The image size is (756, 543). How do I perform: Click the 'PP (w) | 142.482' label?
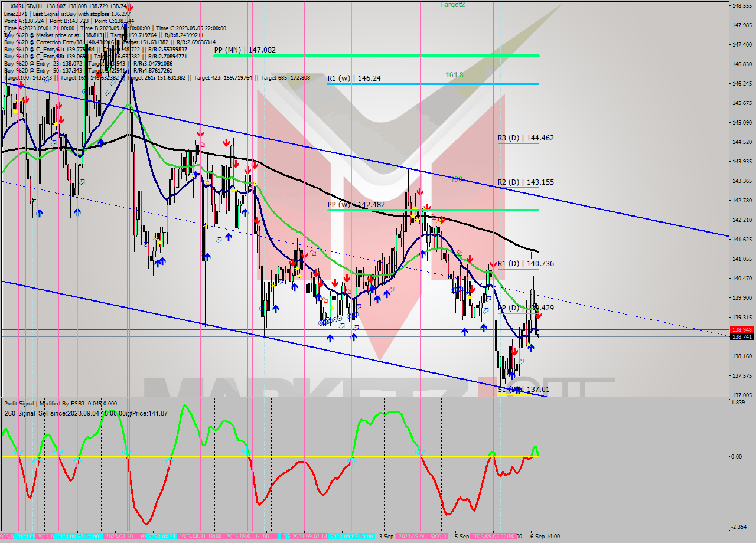click(x=356, y=205)
